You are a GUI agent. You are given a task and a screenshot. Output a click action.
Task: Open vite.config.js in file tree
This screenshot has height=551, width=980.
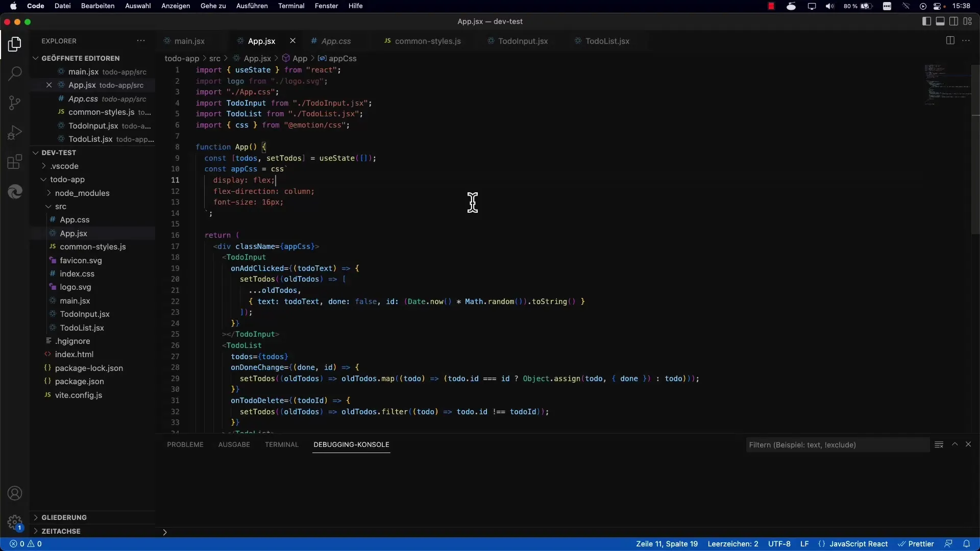coord(78,395)
